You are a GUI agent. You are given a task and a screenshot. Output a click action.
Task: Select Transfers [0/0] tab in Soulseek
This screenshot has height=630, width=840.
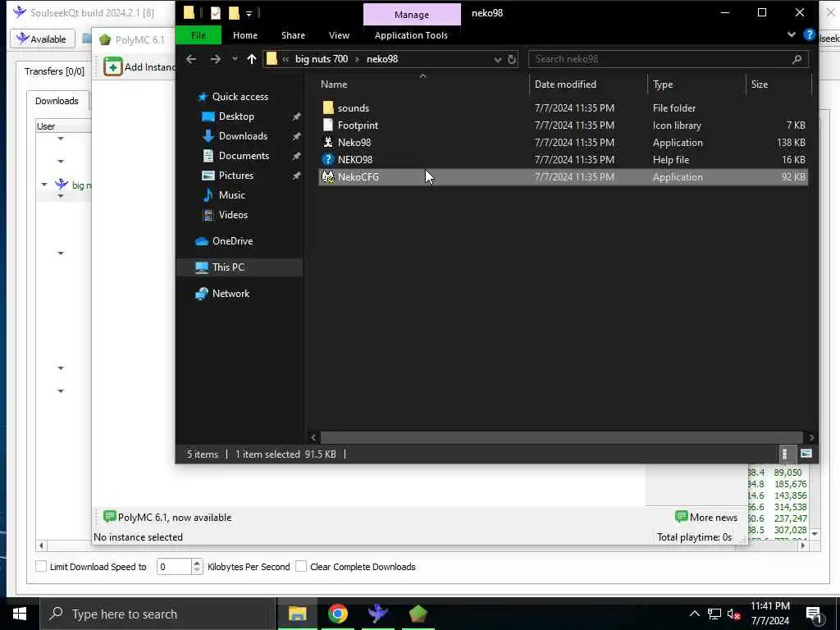[x=54, y=71]
